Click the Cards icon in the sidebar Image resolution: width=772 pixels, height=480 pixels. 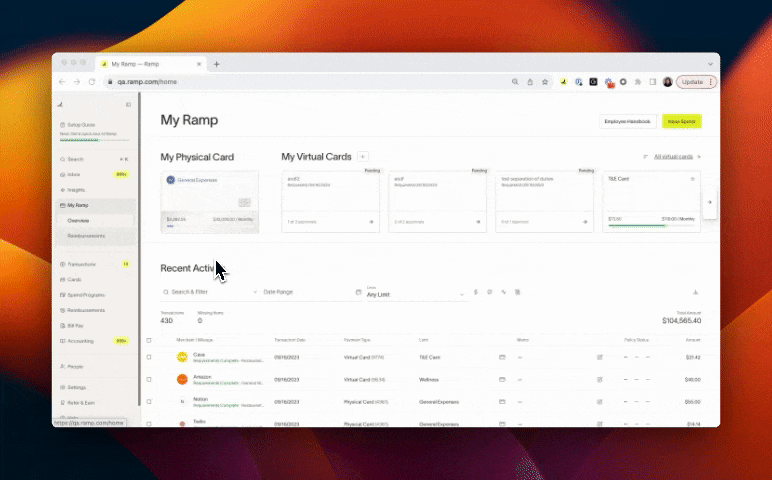coord(63,280)
